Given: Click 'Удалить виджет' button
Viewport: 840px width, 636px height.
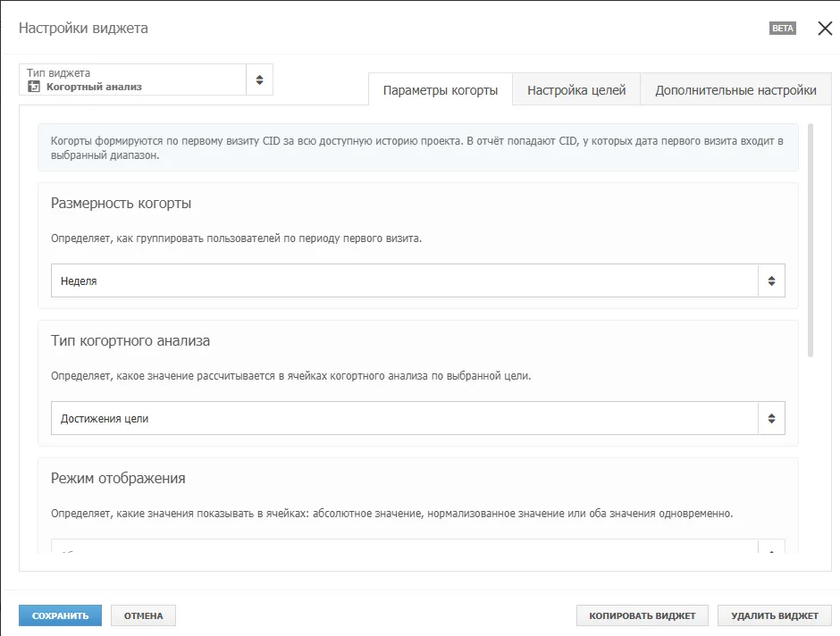Looking at the screenshot, I should (x=775, y=615).
